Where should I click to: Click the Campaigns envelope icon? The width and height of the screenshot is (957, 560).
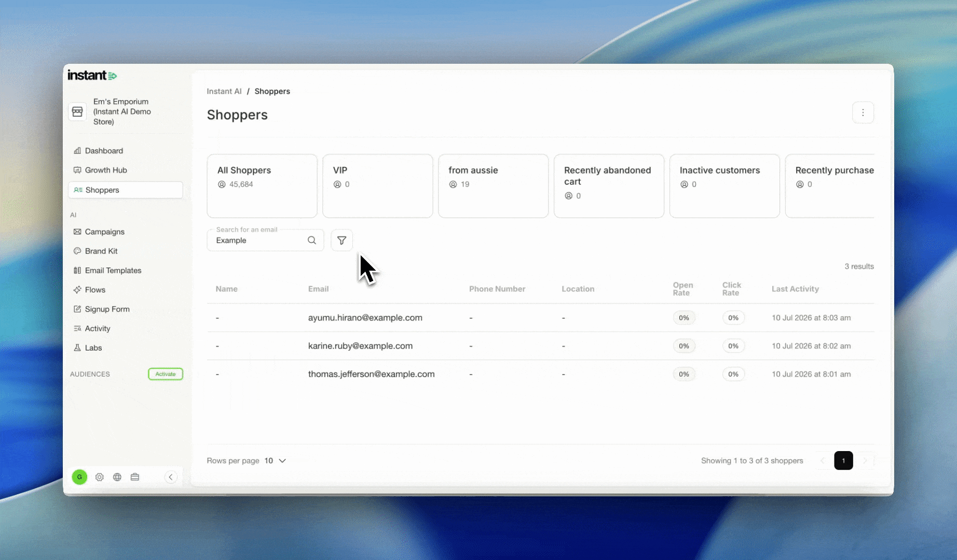pos(77,232)
